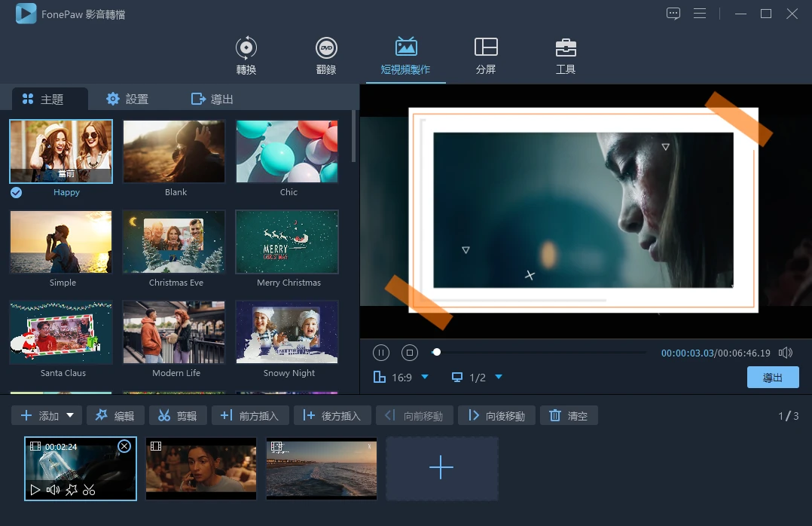The height and width of the screenshot is (526, 812).
Task: Open the hamburger menu in the titlebar
Action: (700, 13)
